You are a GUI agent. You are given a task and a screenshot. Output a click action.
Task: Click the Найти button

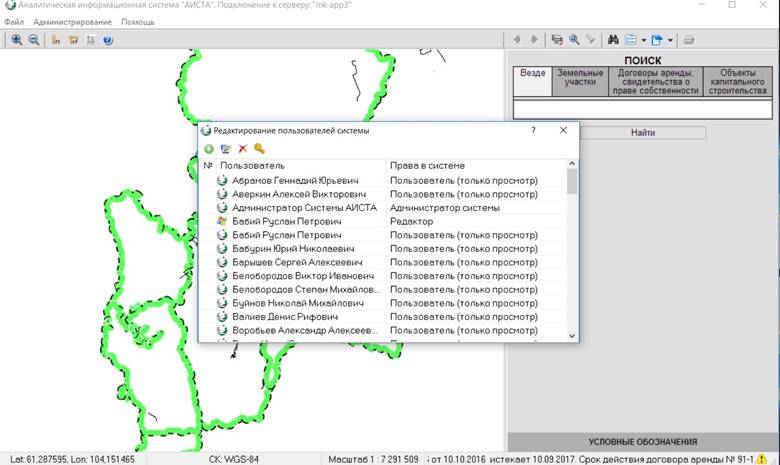(643, 133)
